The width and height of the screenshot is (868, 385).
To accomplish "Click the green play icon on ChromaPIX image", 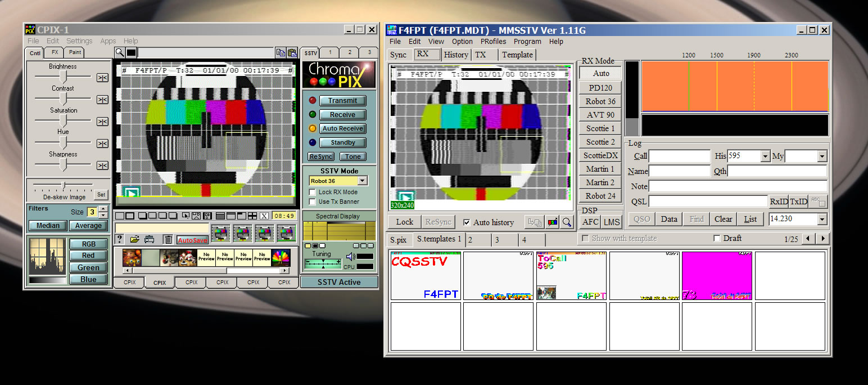I will coord(130,192).
